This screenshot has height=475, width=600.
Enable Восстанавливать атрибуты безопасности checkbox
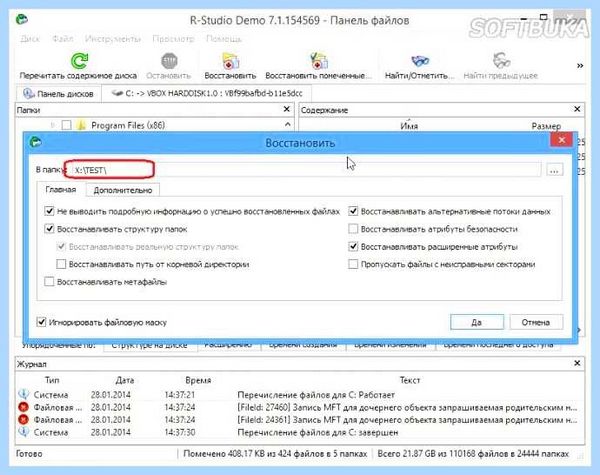click(353, 229)
